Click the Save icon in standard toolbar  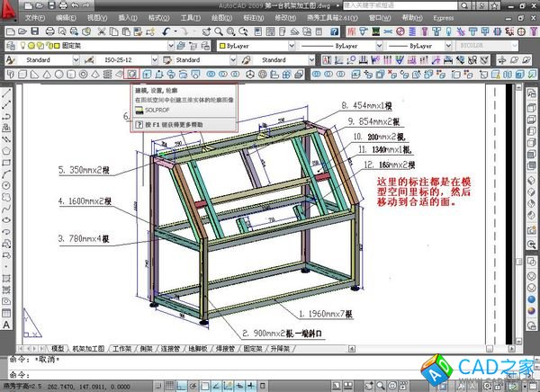(x=33, y=31)
